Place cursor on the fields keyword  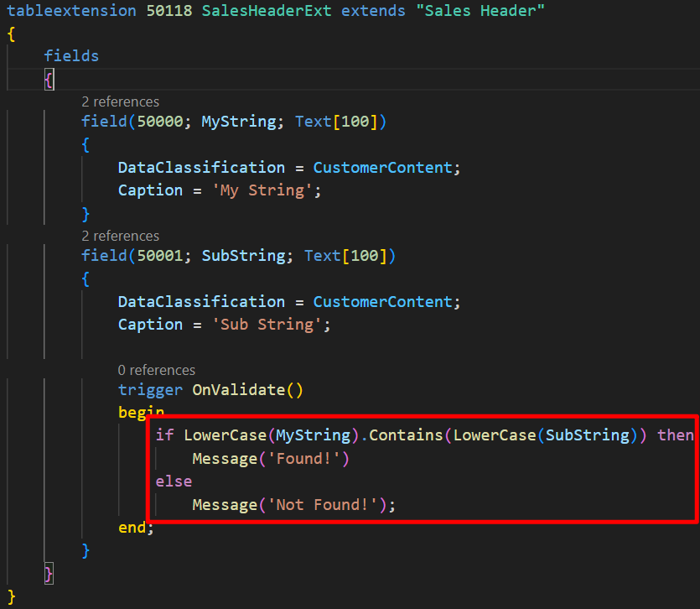pyautogui.click(x=71, y=56)
